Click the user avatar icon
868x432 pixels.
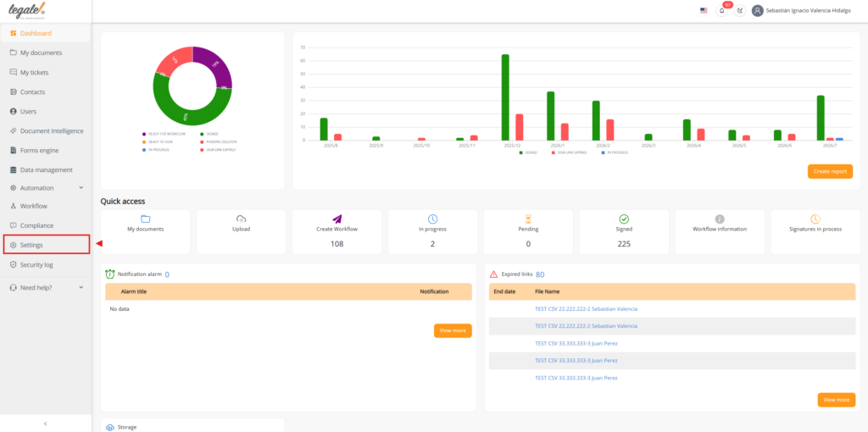tap(757, 10)
